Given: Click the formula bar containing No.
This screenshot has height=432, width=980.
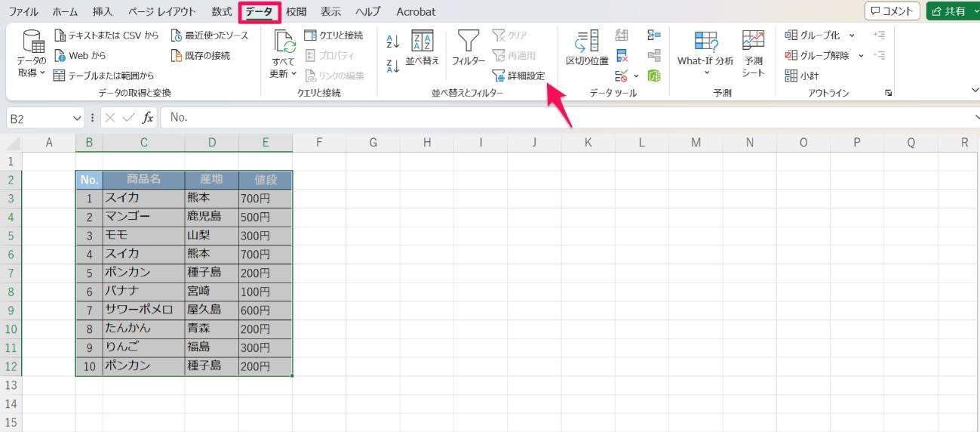Looking at the screenshot, I should pyautogui.click(x=566, y=117).
